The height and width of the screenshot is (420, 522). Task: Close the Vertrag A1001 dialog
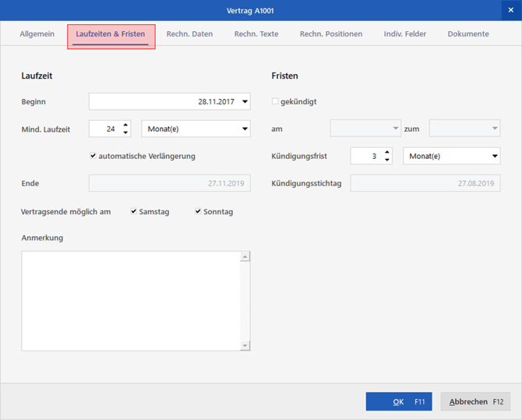(x=510, y=10)
